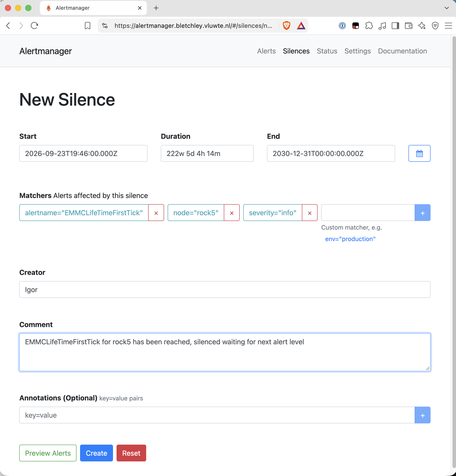Click the Alertmanager brand link
The width and height of the screenshot is (456, 476).
pos(46,51)
